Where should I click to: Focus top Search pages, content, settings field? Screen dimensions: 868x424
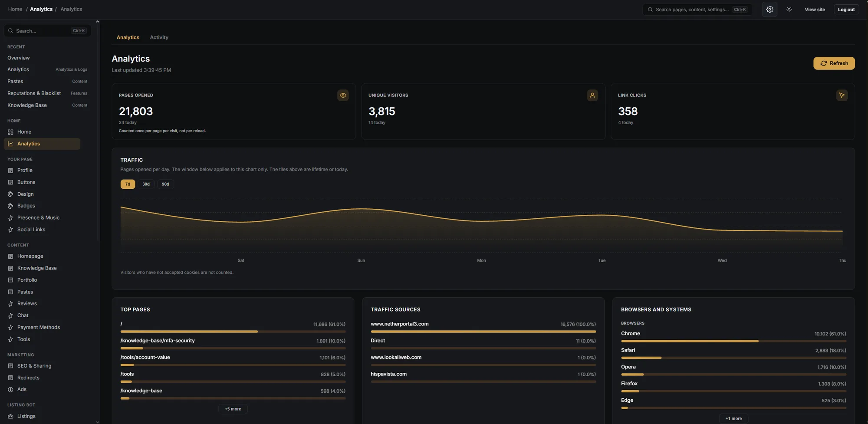tap(697, 10)
